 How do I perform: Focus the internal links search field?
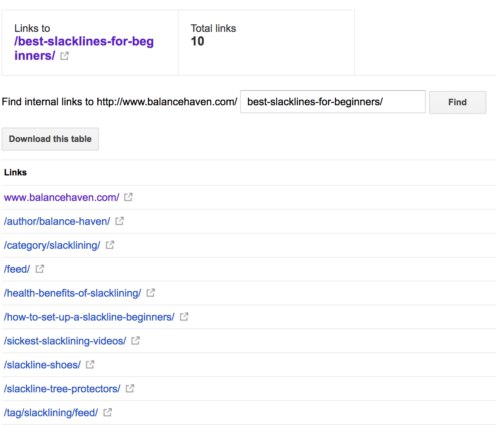click(333, 102)
